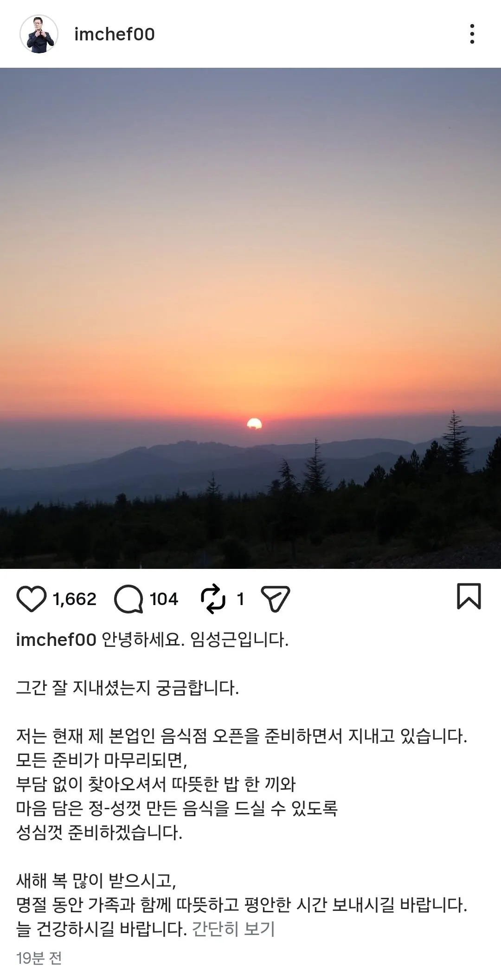Open comments via speech bubble icon
Screen dimensions: 501x980
[x=128, y=599]
